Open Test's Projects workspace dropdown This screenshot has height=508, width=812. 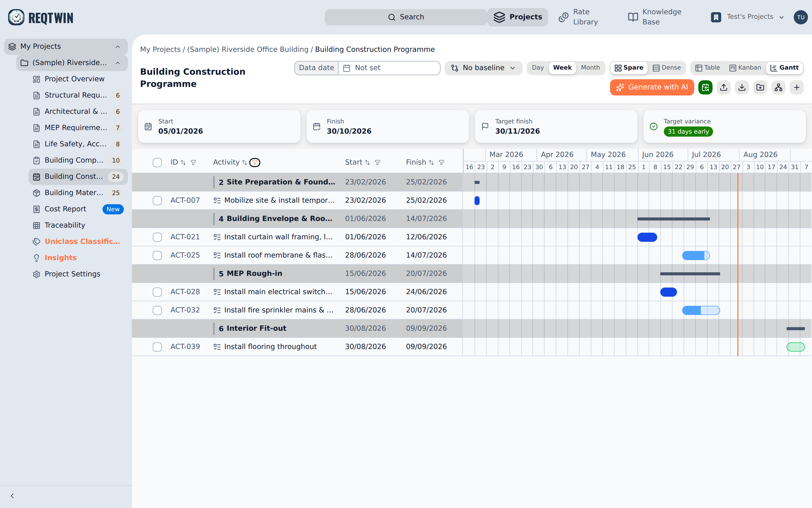747,17
